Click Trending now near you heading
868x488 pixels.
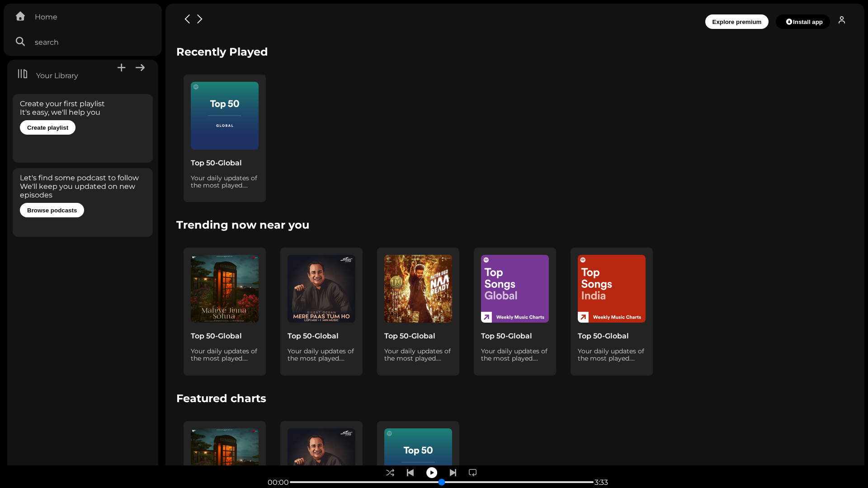pyautogui.click(x=243, y=225)
